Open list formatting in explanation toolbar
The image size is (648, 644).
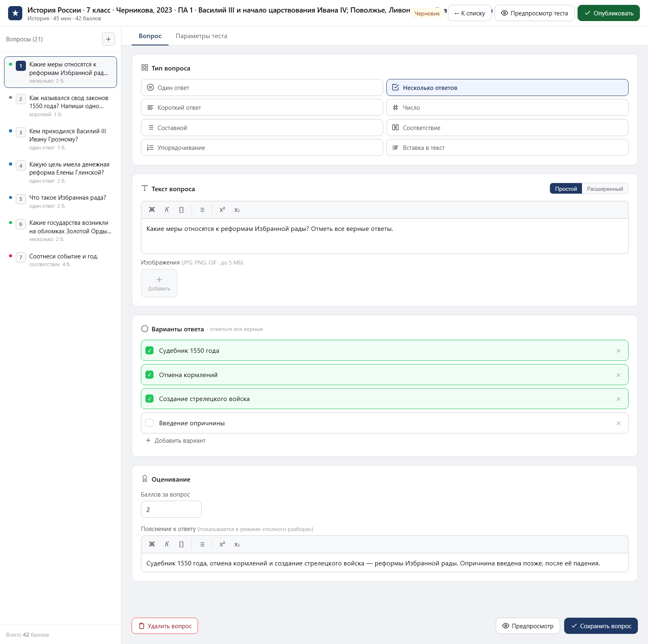click(202, 544)
